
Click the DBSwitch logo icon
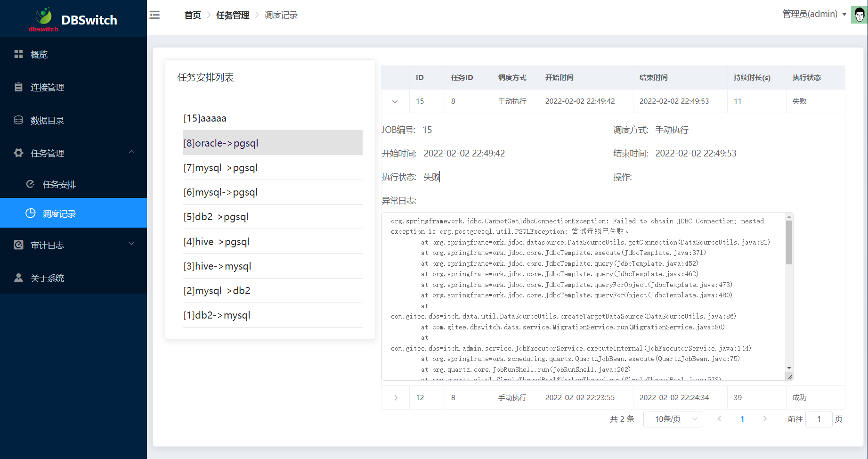click(44, 18)
